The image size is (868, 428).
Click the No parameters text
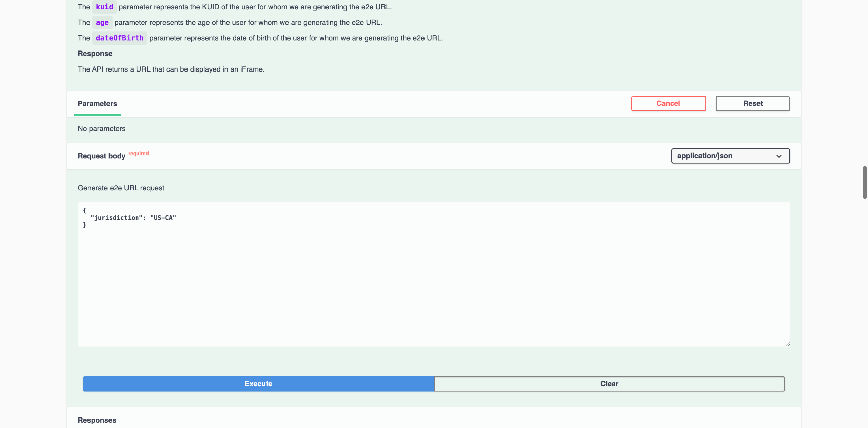point(101,129)
